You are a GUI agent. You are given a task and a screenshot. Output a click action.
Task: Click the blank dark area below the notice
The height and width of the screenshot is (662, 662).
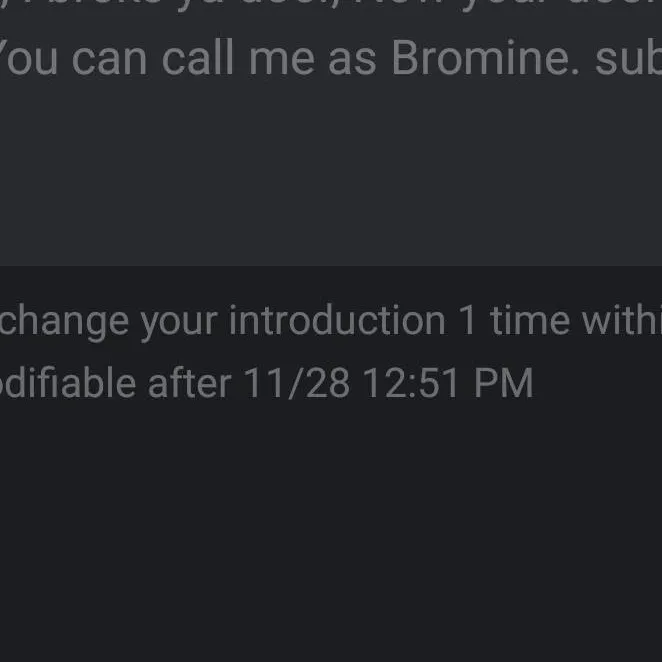pos(330,540)
